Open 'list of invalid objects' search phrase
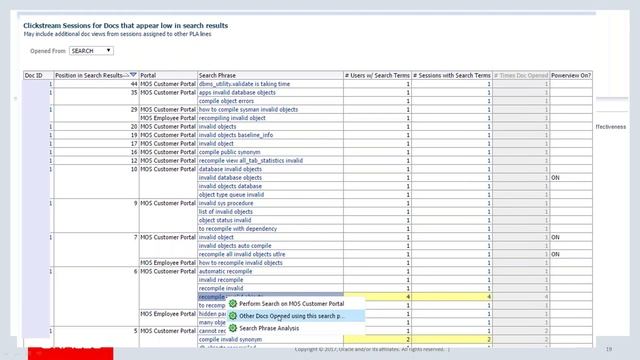 pos(226,212)
